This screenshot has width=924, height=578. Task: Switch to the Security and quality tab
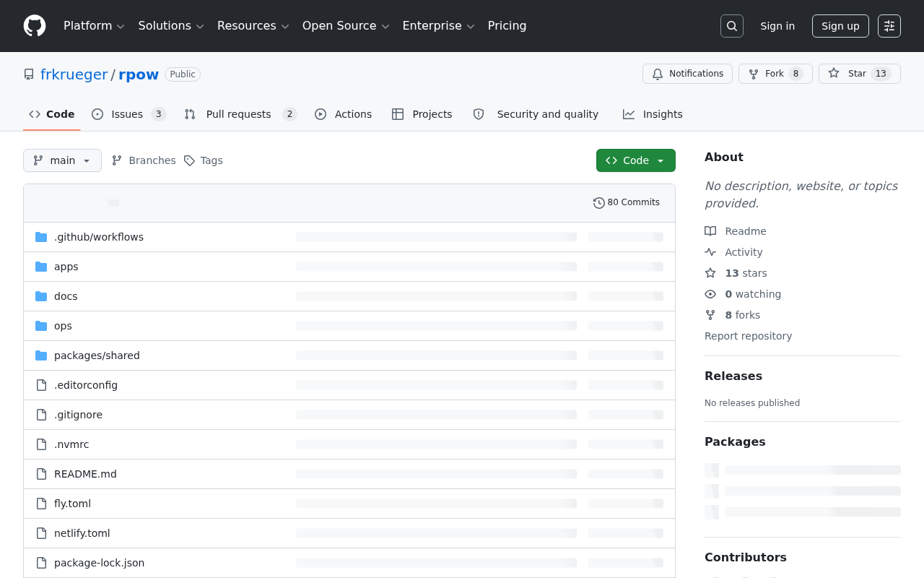(536, 114)
